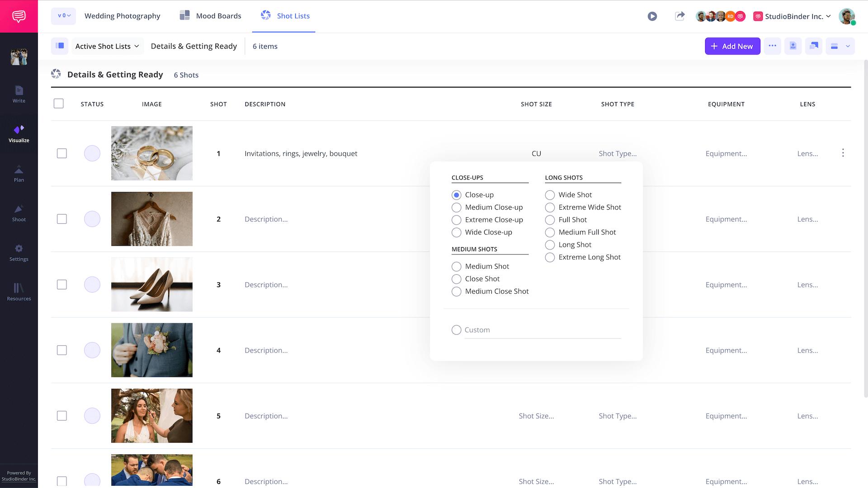Select the Medium Close-up radio option

(457, 207)
